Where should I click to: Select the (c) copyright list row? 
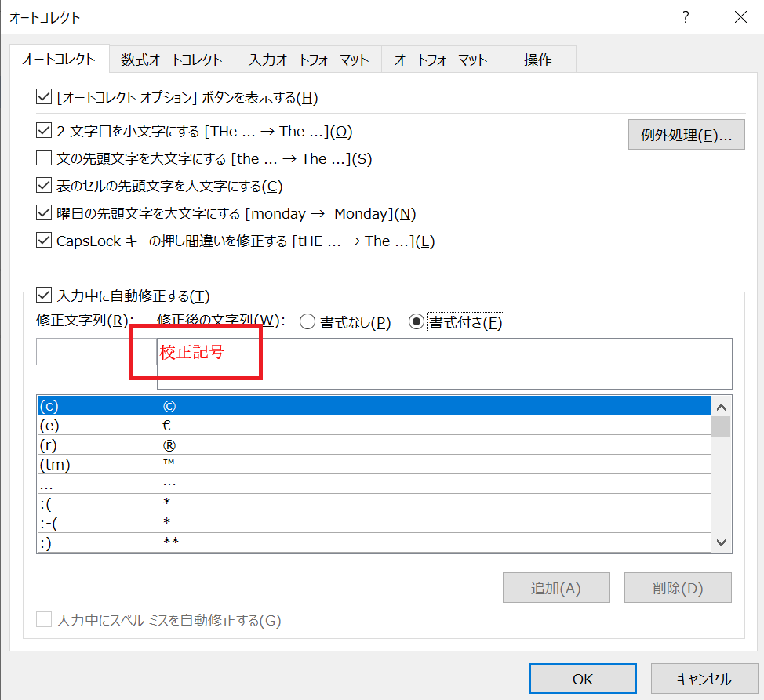(x=373, y=405)
